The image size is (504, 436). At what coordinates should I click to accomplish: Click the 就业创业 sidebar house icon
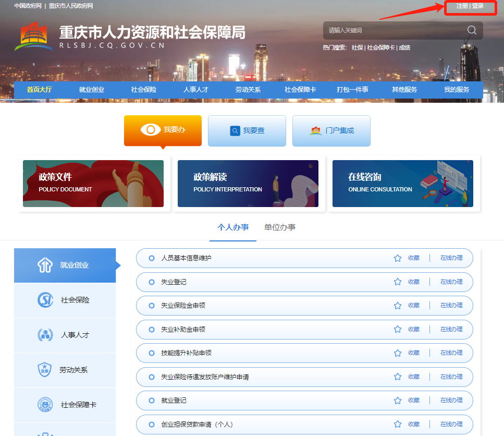45,265
